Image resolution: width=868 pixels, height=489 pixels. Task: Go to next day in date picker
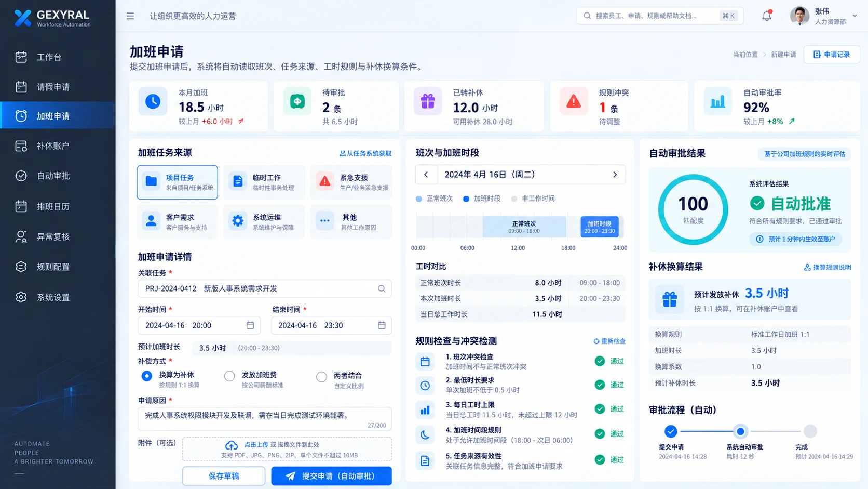pyautogui.click(x=615, y=175)
